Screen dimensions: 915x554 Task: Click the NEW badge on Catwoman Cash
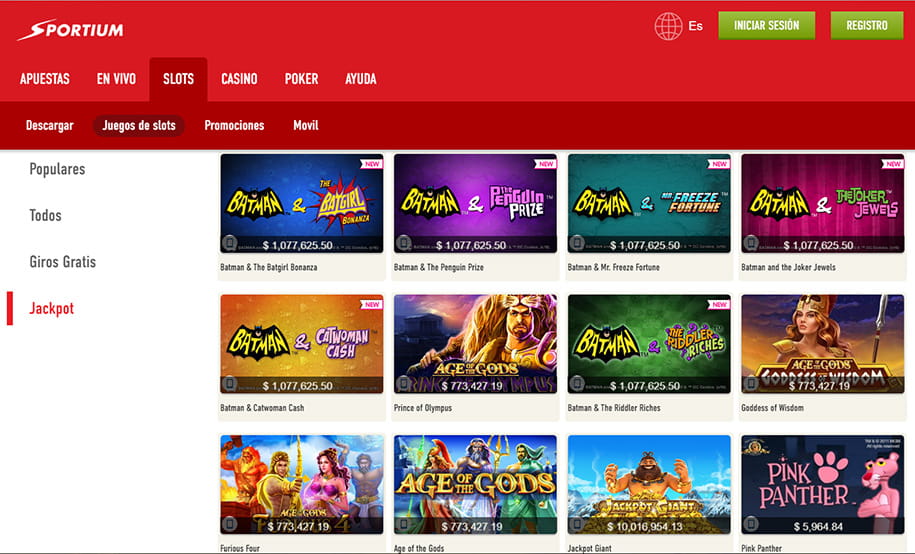click(372, 305)
